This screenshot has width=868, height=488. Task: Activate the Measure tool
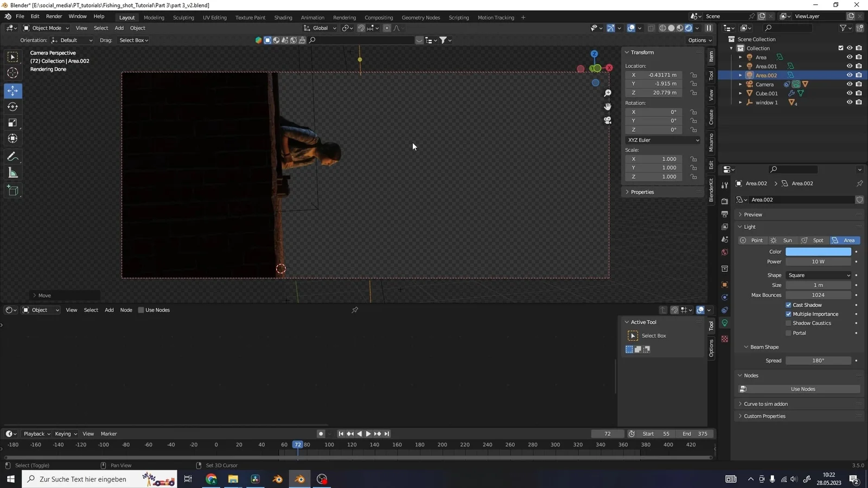pos(12,173)
